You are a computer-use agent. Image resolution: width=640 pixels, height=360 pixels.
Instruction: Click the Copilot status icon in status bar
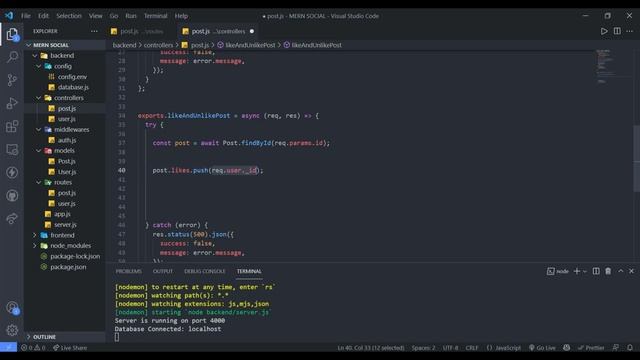pyautogui.click(x=567, y=347)
